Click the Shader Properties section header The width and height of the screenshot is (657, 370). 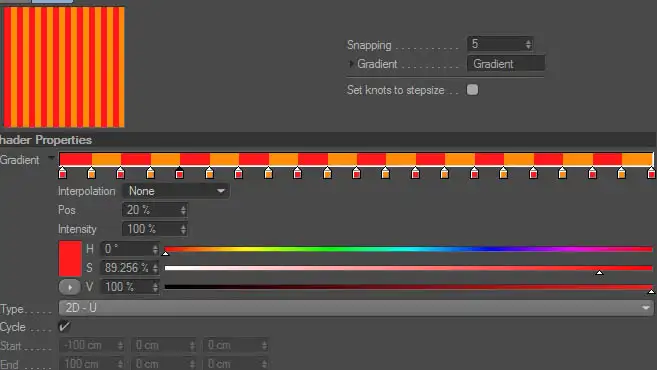coord(328,140)
